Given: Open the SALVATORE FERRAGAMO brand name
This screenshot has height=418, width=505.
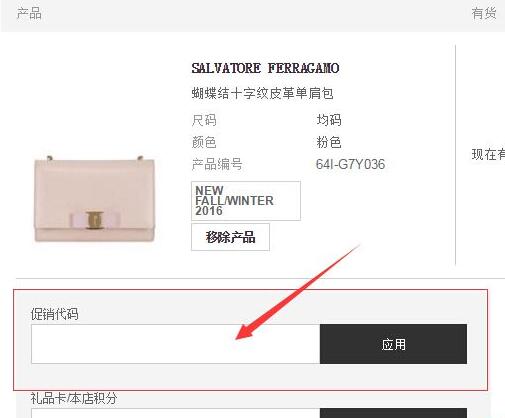Looking at the screenshot, I should point(265,68).
